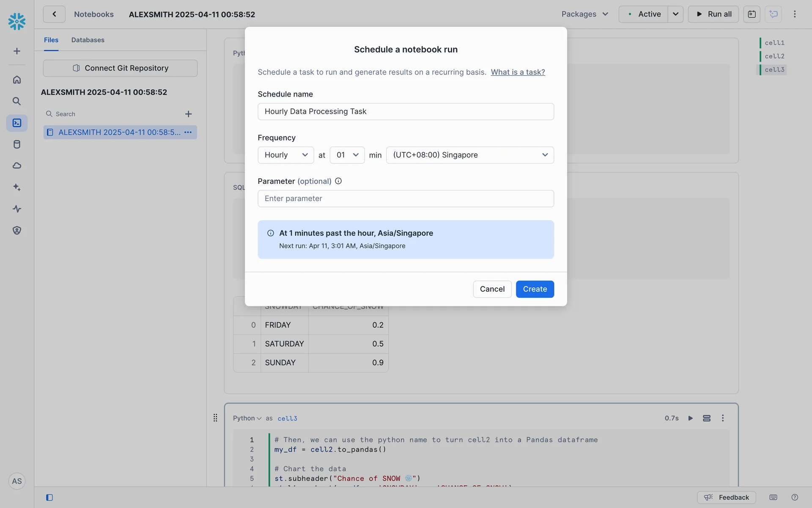This screenshot has width=812, height=508.
Task: Open the Home icon in sidebar
Action: pos(17,80)
